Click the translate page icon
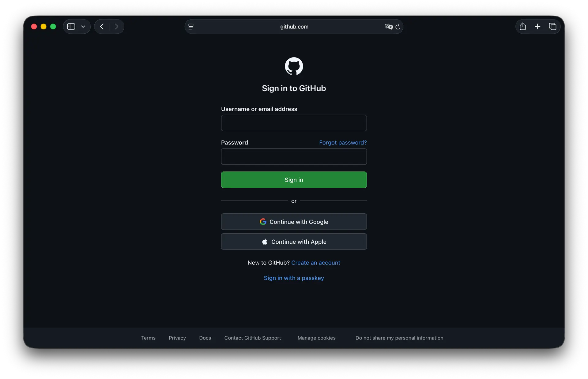The image size is (588, 379). 389,27
